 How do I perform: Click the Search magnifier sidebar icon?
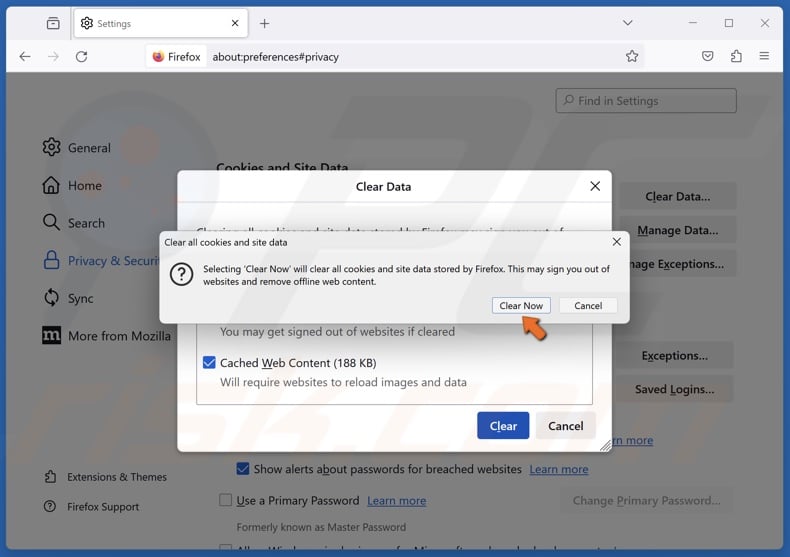(x=51, y=223)
